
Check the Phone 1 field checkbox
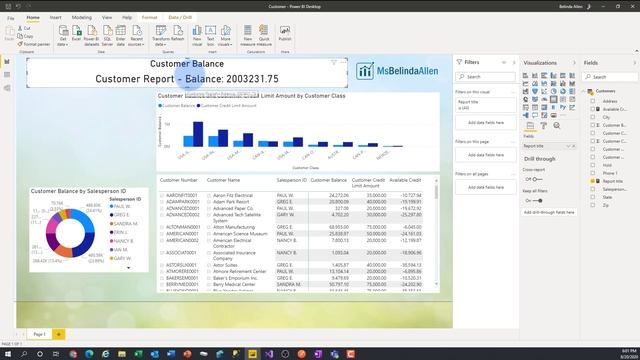(593, 173)
